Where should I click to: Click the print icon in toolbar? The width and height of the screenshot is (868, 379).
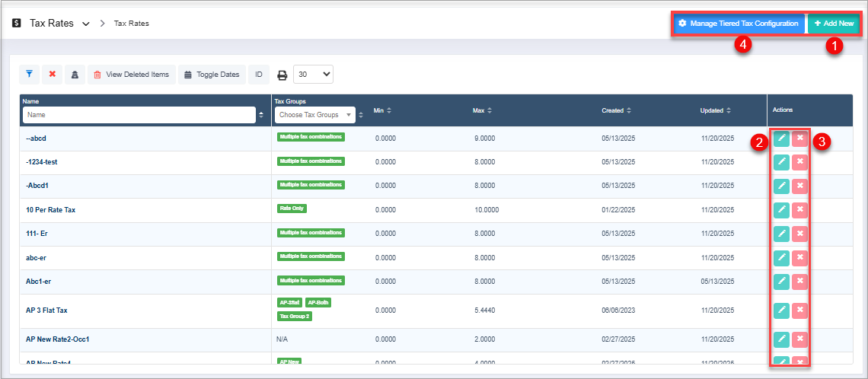(x=282, y=75)
